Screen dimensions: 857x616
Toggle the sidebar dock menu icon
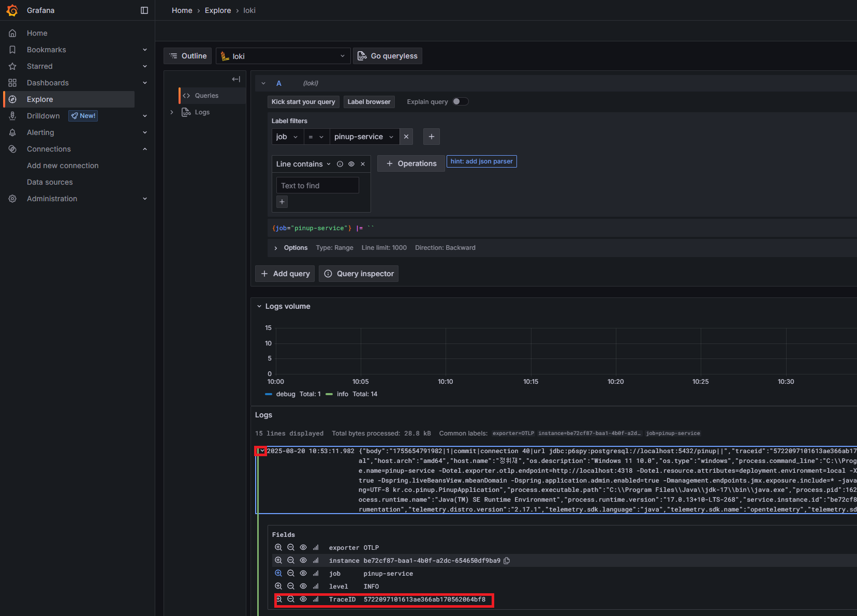point(144,10)
